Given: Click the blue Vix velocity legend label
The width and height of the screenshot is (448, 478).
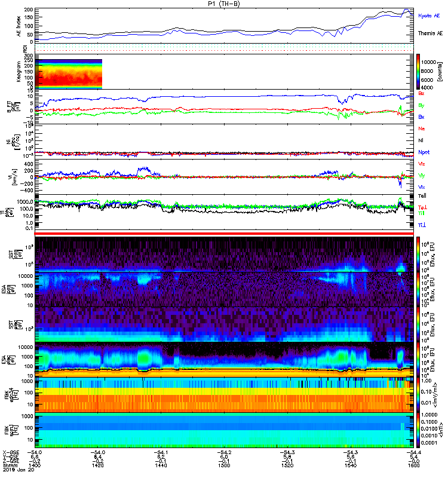Looking at the screenshot, I should coord(422,188).
